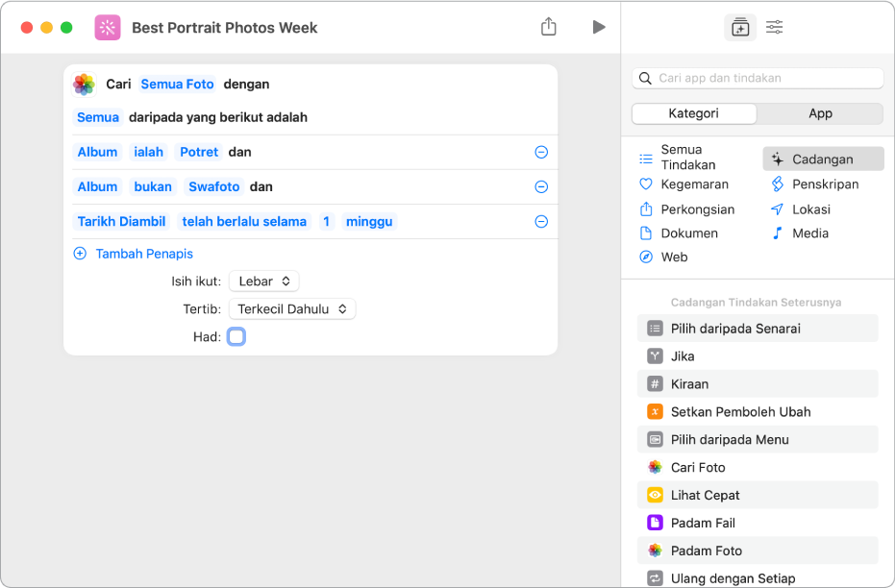Run the shortcut with play button
895x588 pixels.
point(599,27)
